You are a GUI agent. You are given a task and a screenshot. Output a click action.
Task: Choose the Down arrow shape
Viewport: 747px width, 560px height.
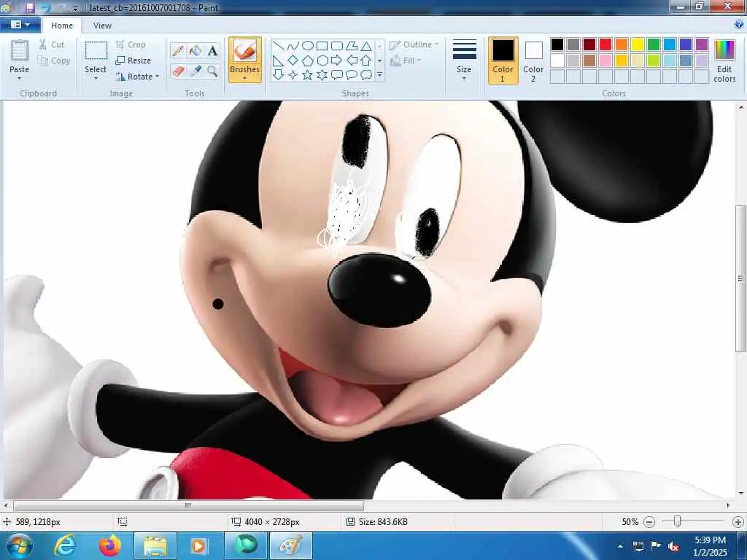tap(278, 75)
